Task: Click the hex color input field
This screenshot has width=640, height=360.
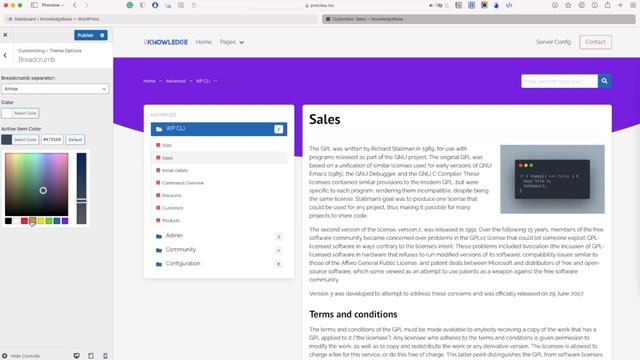Action: tap(52, 140)
